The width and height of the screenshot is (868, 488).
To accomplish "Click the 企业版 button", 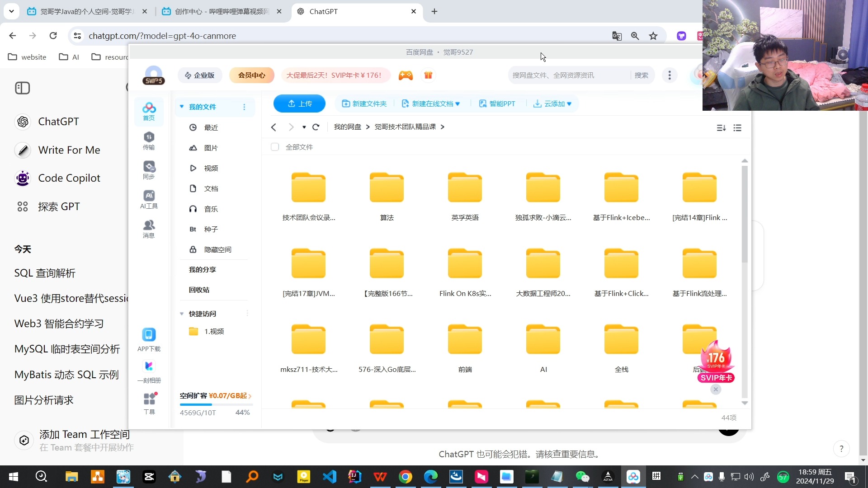I will (200, 75).
